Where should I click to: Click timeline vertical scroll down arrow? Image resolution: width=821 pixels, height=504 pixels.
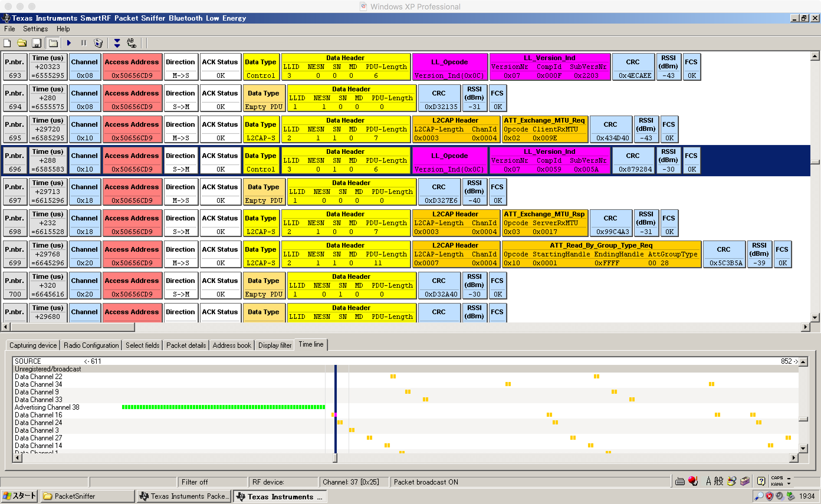[x=803, y=449]
